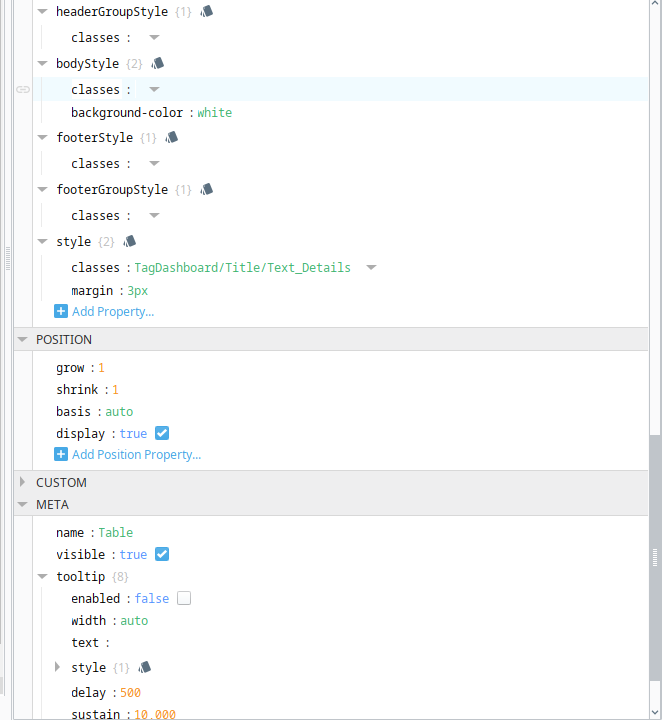Open style editor icon next to bodyStyle

pos(157,63)
